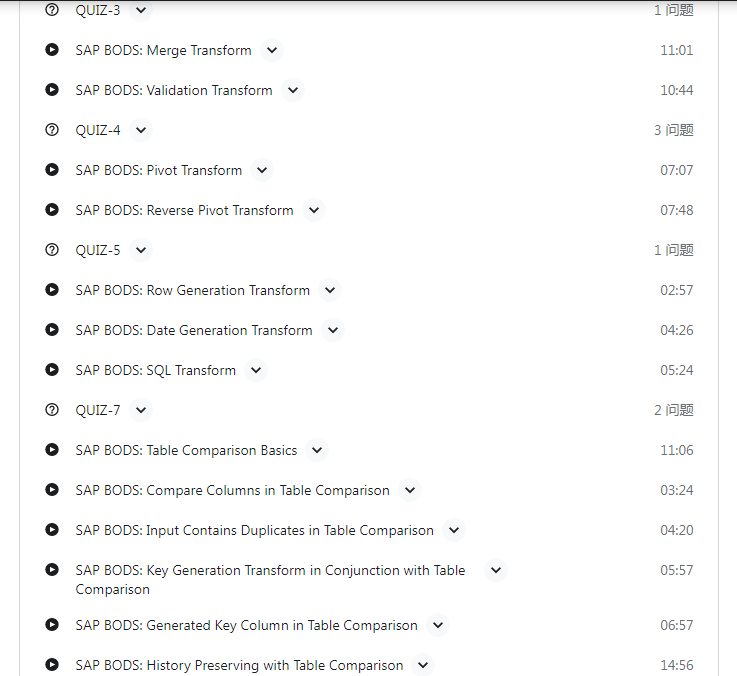
Task: Expand the Reverse Pivot Transform details chevron
Action: click(314, 210)
